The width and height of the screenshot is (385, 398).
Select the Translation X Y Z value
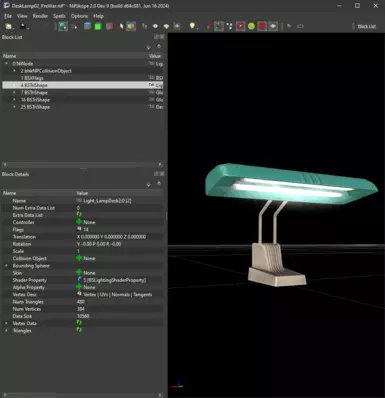coord(111,237)
